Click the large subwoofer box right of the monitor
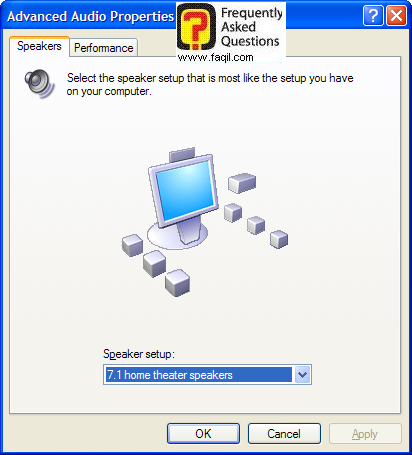412x455 pixels. tap(242, 183)
